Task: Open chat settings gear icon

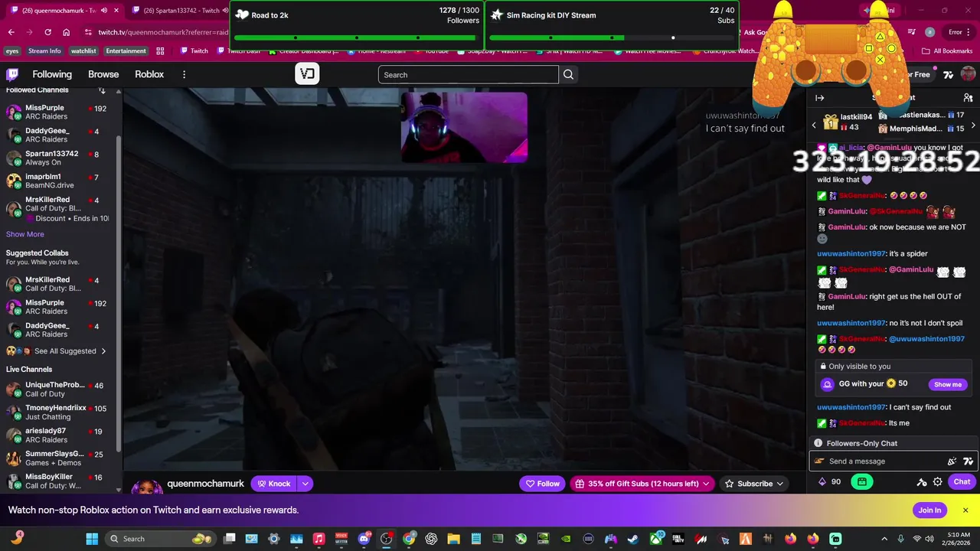Action: [937, 481]
